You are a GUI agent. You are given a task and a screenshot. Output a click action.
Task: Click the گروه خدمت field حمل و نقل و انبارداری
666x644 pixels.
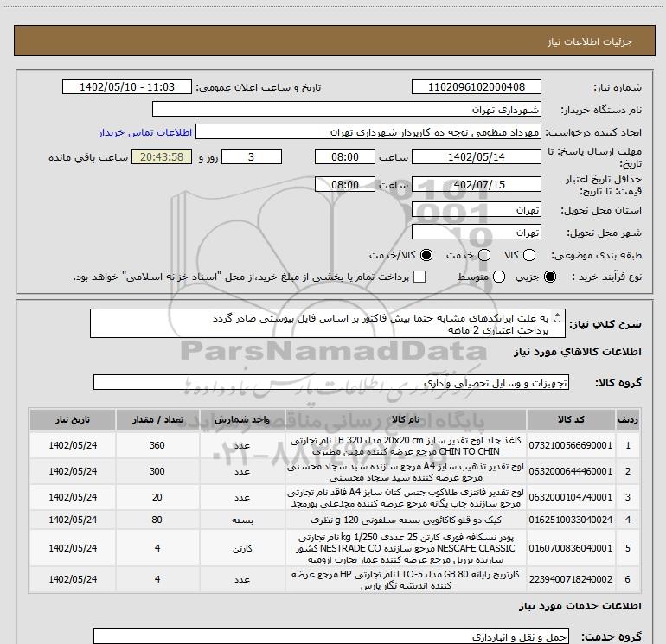click(331, 637)
